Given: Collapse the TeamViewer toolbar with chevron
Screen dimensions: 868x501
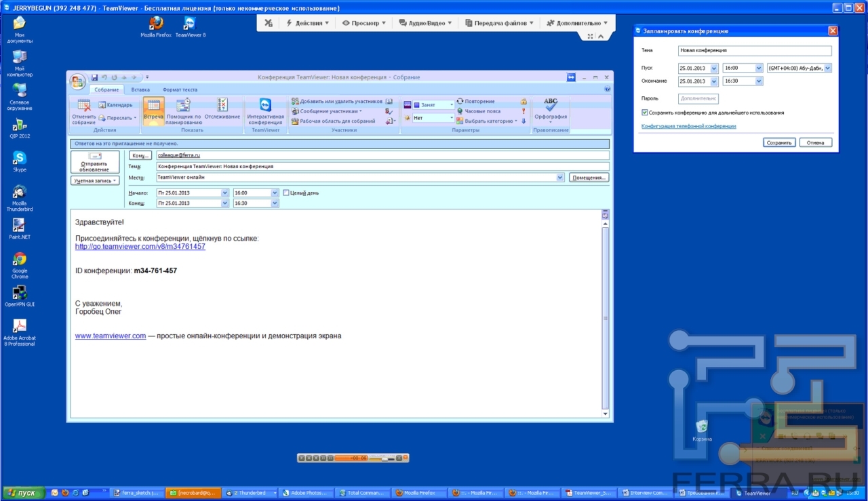Looking at the screenshot, I should 600,36.
